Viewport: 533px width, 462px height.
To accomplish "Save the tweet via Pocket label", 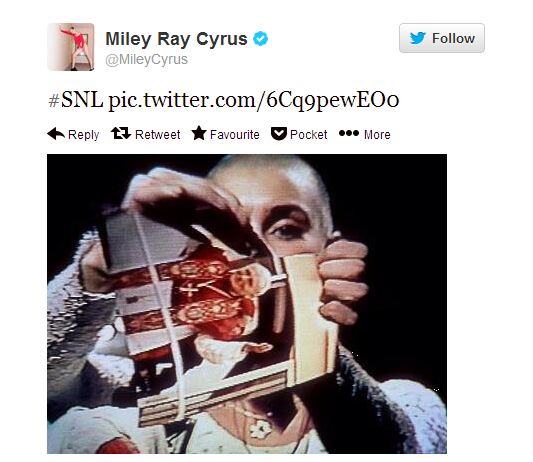I will [x=309, y=135].
